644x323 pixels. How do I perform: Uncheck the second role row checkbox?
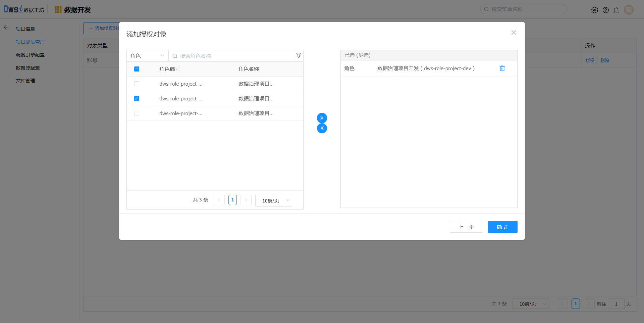137,99
